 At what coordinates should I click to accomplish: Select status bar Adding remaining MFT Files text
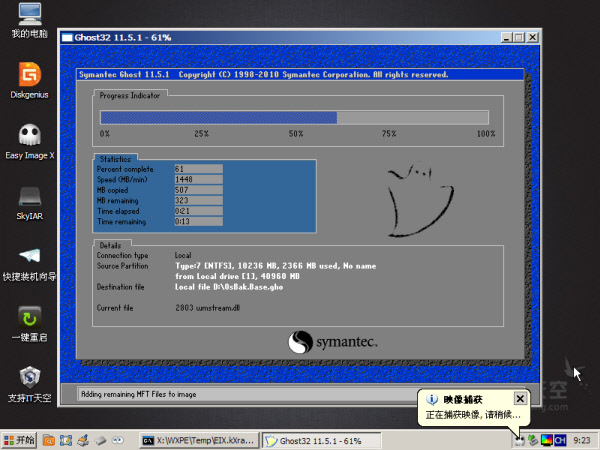click(139, 394)
